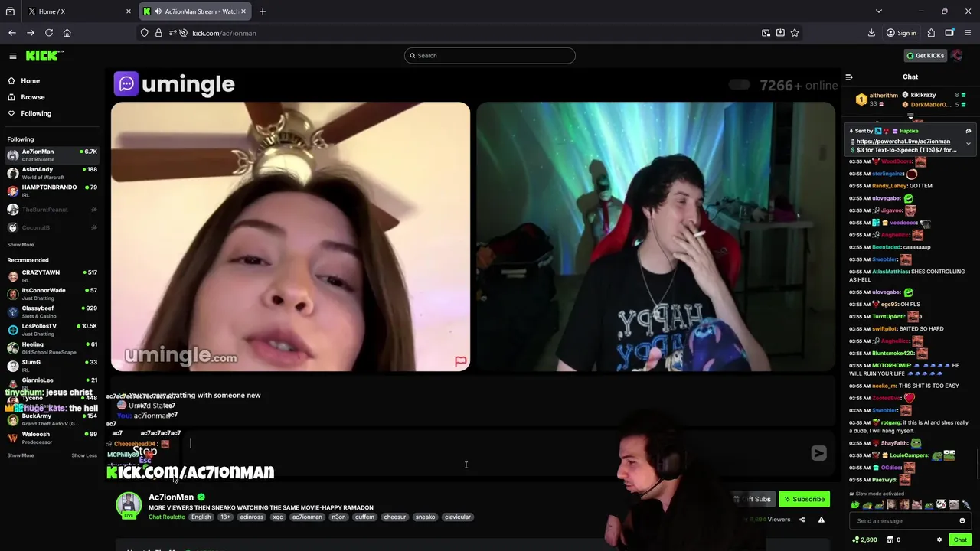The height and width of the screenshot is (551, 980).
Task: Open Walooosh recommended channel
Action: pyautogui.click(x=52, y=438)
